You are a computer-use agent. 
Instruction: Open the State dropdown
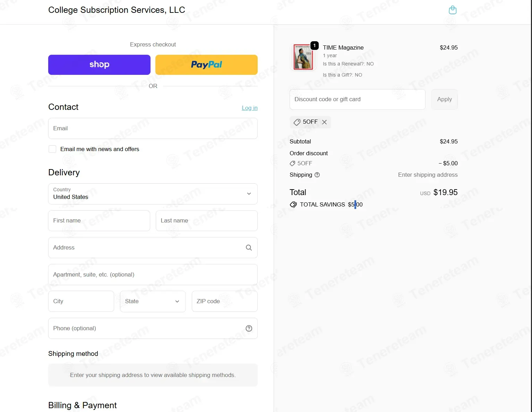point(153,301)
